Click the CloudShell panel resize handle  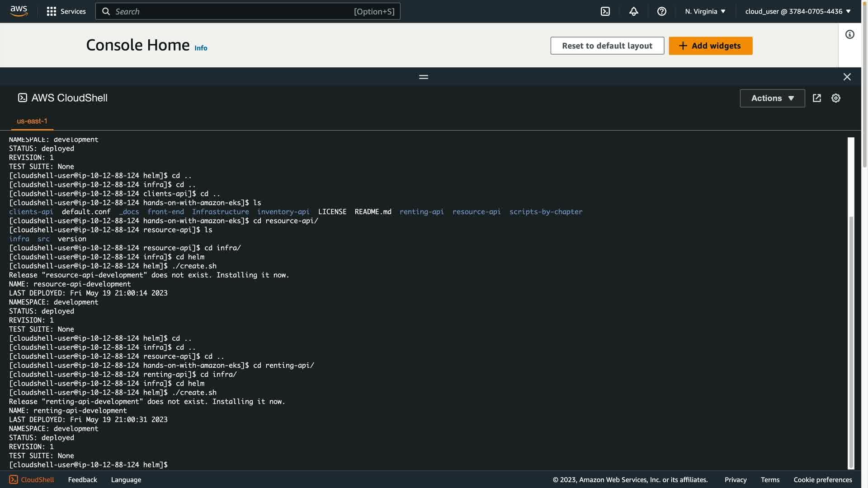click(423, 77)
